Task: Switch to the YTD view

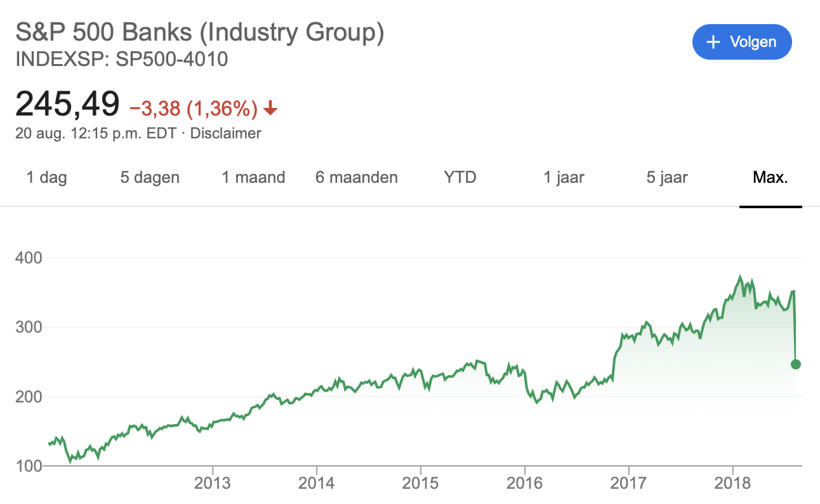Action: 460,177
